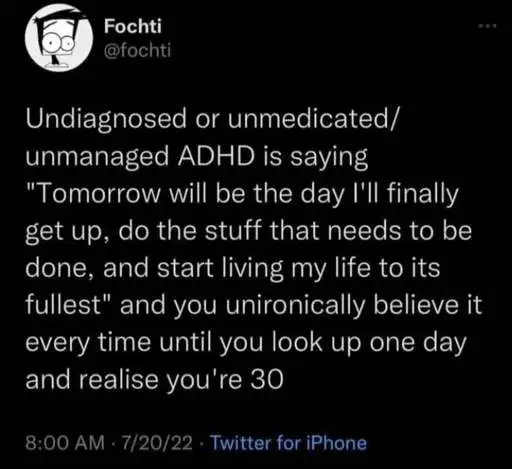Click the display name Fochti
This screenshot has width=512, height=469.
click(x=133, y=26)
